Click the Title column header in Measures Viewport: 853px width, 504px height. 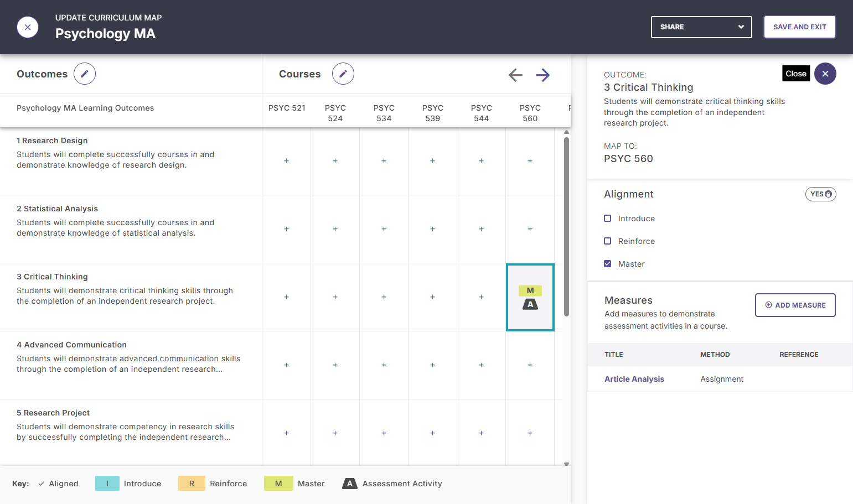coord(613,355)
